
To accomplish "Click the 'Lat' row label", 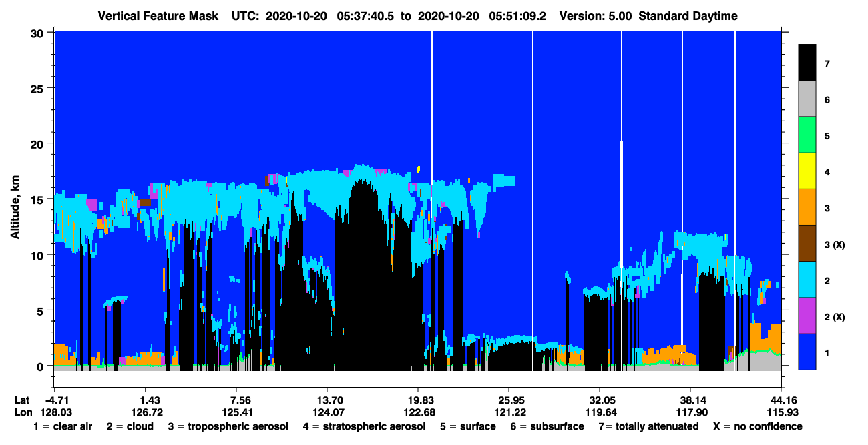I will [22, 400].
